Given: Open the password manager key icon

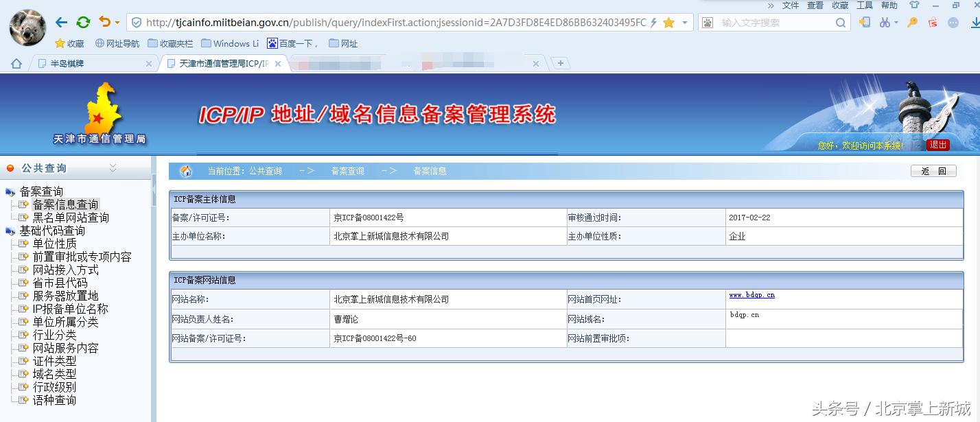Looking at the screenshot, I should pos(912,23).
